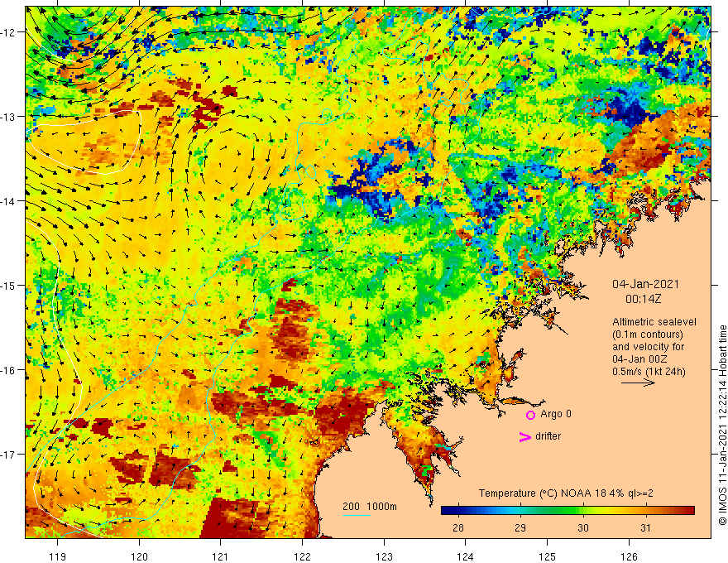Click longitude axis label 119
728x563 pixels.
(x=58, y=556)
